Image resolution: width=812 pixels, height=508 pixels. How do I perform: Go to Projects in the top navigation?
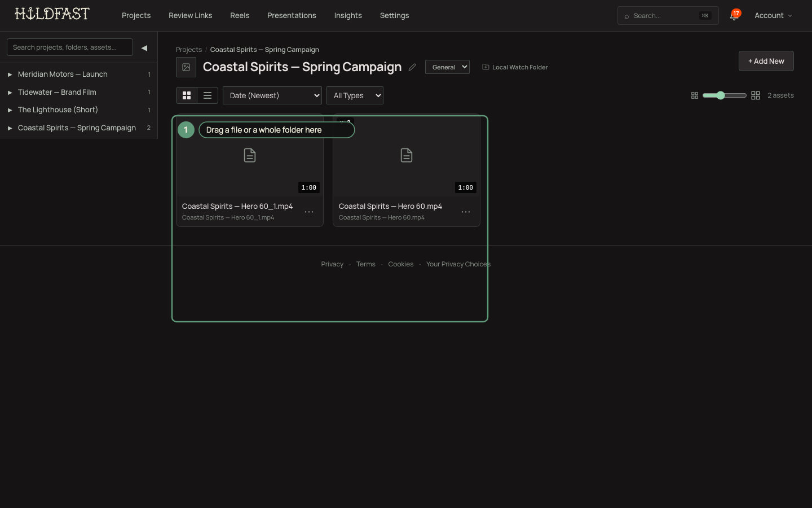[x=136, y=15]
